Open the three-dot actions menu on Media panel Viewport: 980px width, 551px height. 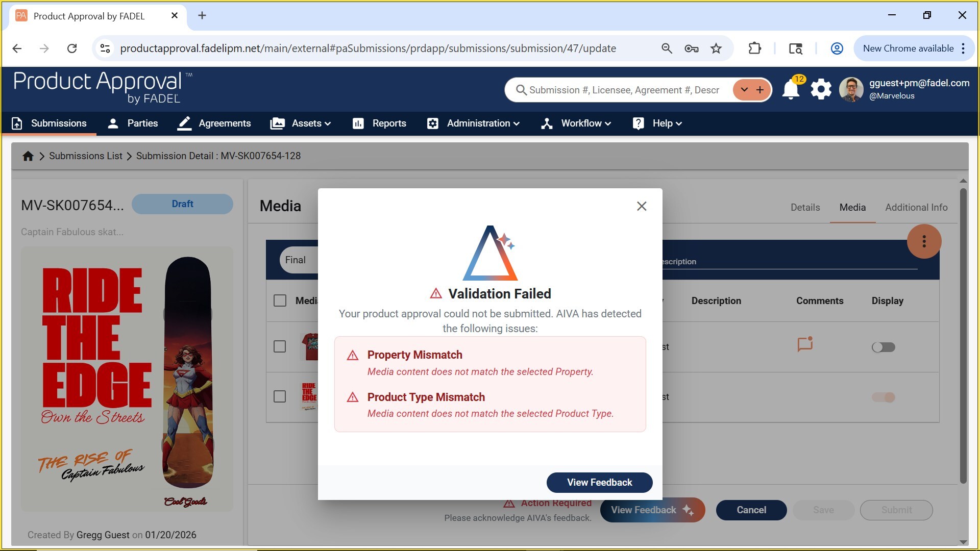pyautogui.click(x=924, y=241)
